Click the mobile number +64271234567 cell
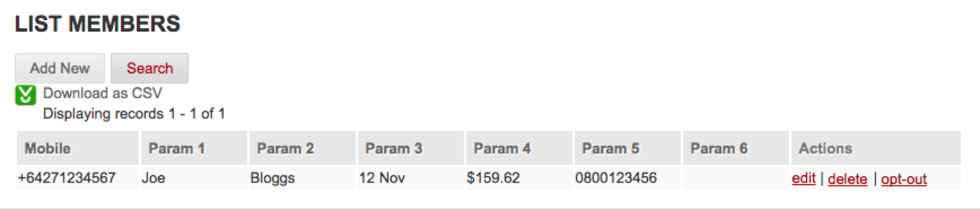Screen dimensions: 980x210 point(67,178)
